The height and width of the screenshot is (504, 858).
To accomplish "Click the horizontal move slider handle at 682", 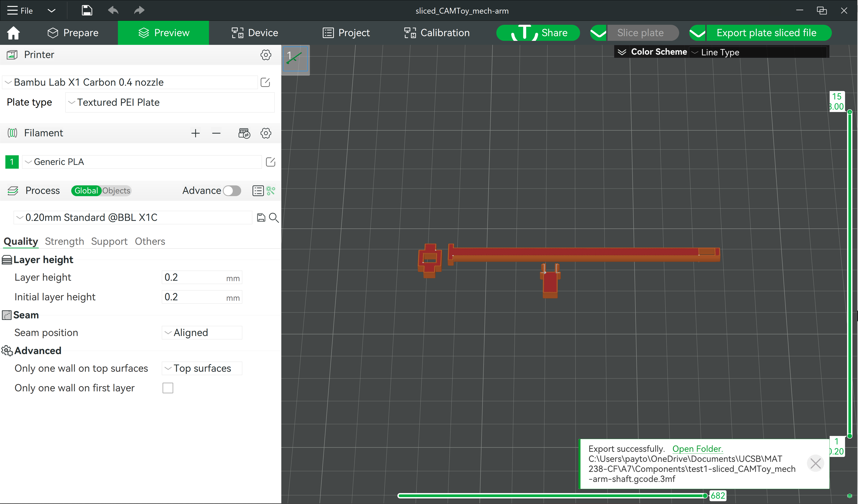I will point(705,496).
